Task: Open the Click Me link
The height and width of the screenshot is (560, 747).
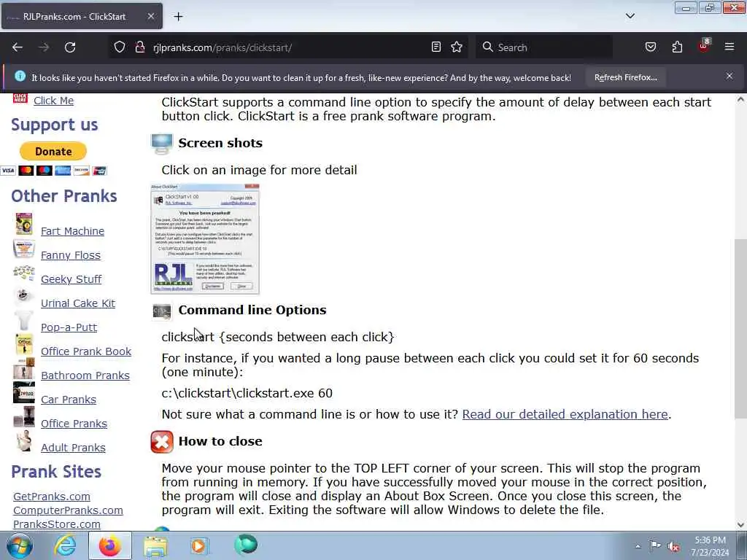Action: pos(53,101)
